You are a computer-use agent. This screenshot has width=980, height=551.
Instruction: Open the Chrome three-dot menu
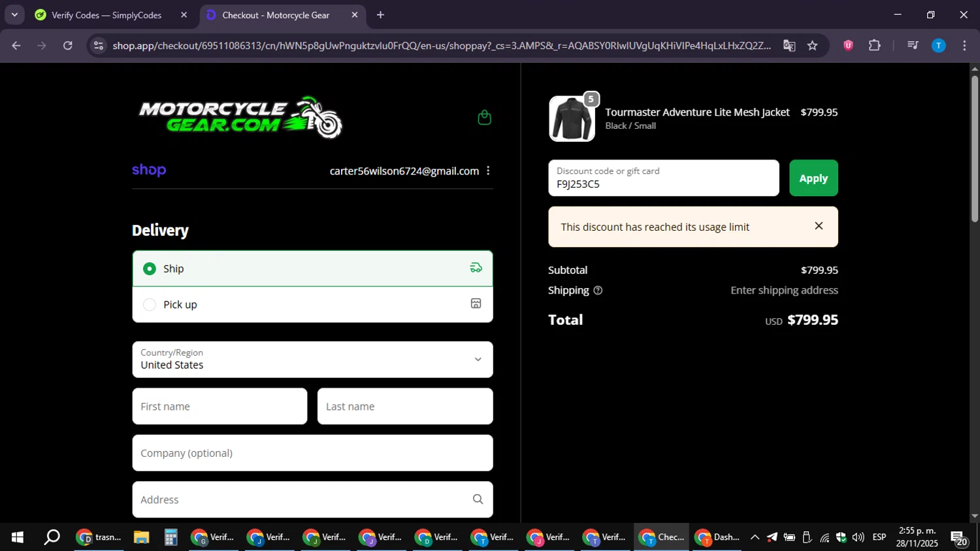tap(964, 46)
